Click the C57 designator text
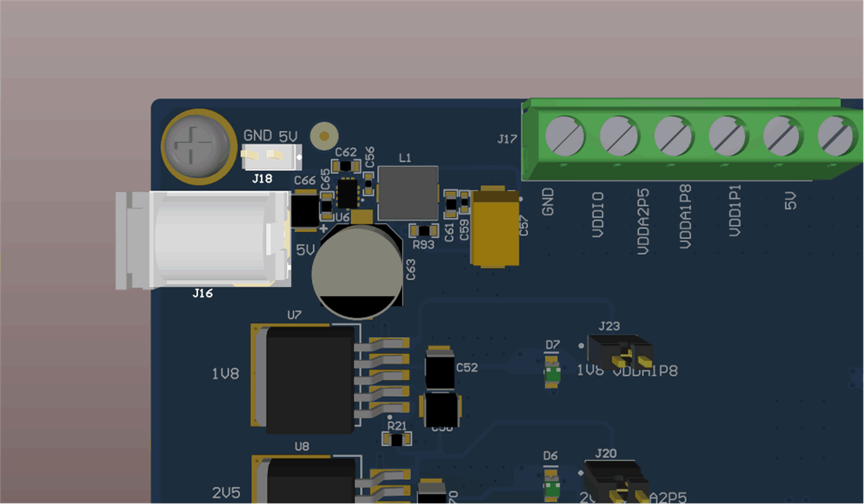Image resolution: width=864 pixels, height=504 pixels. [x=524, y=226]
